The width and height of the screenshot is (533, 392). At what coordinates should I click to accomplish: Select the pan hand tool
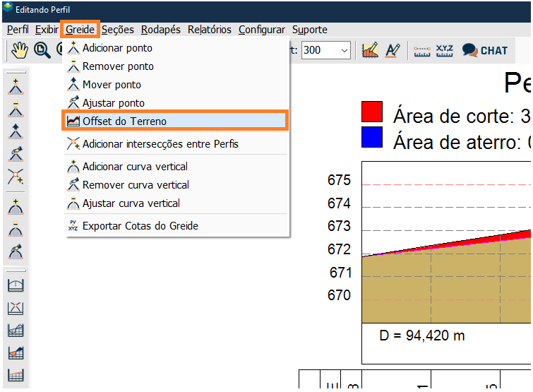point(19,50)
